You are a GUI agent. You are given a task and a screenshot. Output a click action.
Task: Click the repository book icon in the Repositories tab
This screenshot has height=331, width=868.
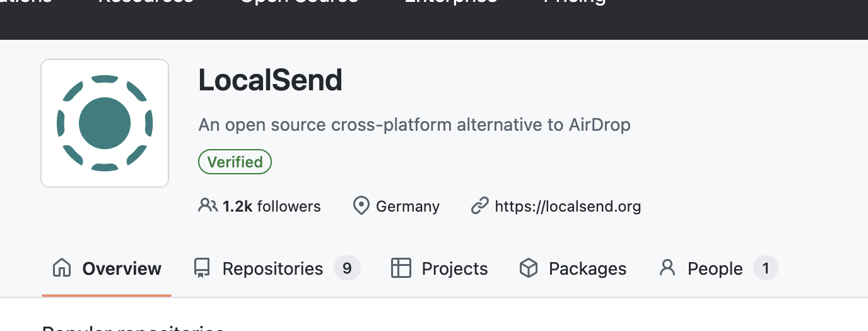pos(201,268)
